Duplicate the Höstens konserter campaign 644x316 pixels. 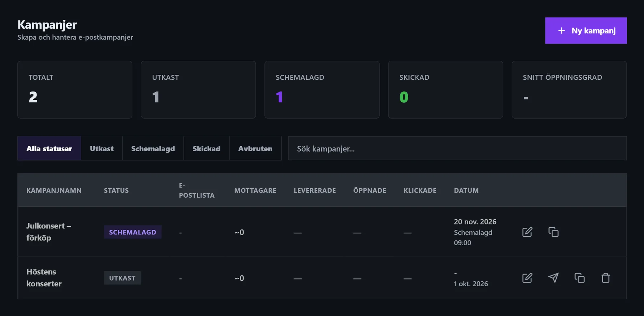tap(580, 278)
